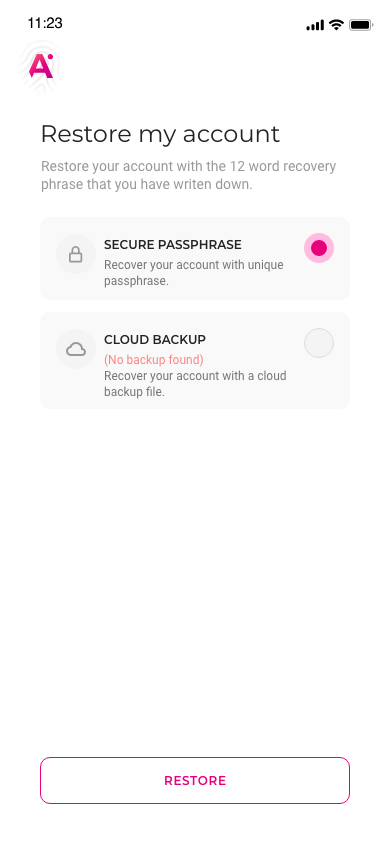Screen dimensions: 390x844
Task: Tap the pink A app logo
Action: (x=41, y=66)
